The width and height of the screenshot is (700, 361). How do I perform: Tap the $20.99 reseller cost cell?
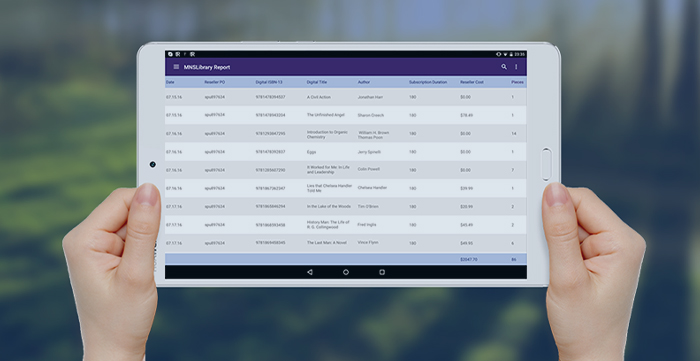467,207
